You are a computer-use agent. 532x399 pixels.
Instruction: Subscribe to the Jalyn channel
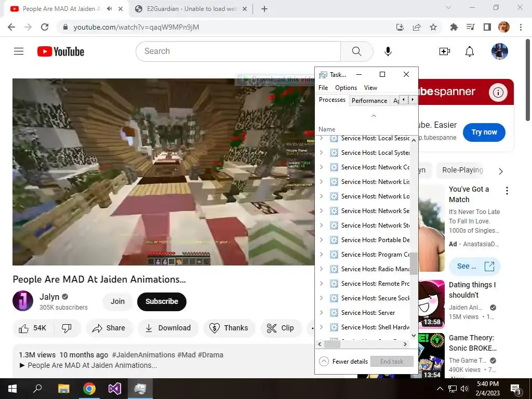[x=162, y=301]
